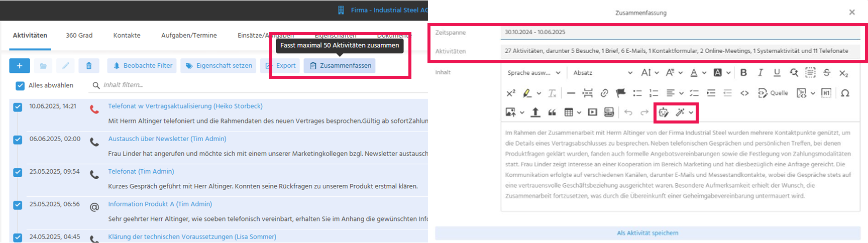The image size is (868, 243).
Task: Click the 'Zusammenfassen' button
Action: point(340,66)
